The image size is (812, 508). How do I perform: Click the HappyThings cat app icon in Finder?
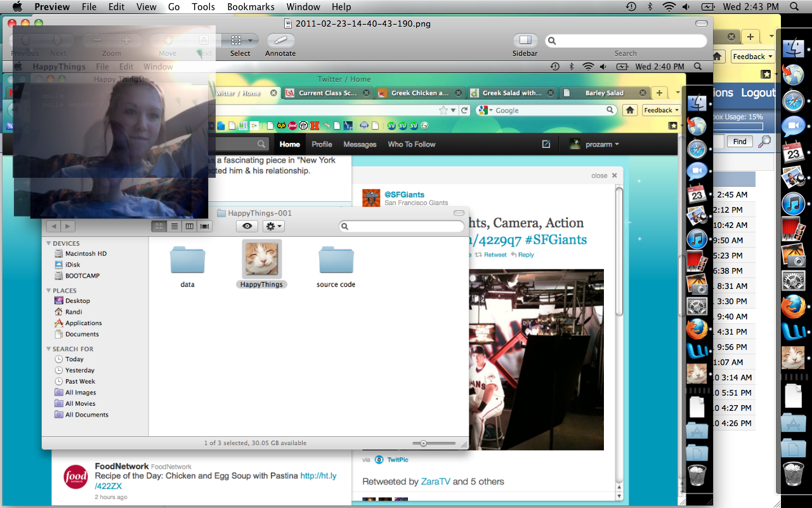[261, 260]
